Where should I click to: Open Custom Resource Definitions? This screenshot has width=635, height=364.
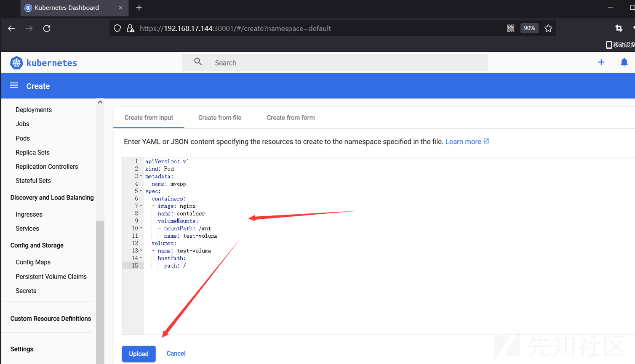pos(51,319)
